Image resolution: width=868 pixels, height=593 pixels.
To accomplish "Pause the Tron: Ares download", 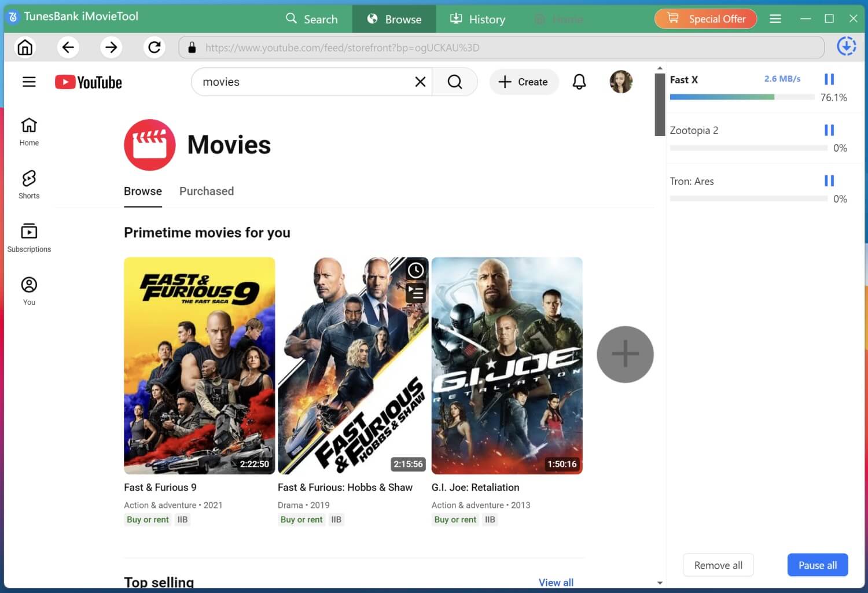I will pyautogui.click(x=829, y=181).
